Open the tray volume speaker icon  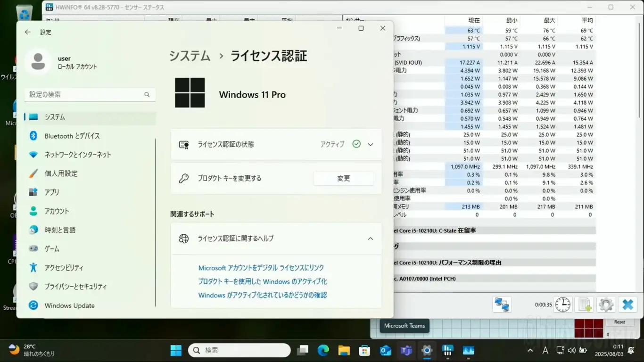pos(571,350)
